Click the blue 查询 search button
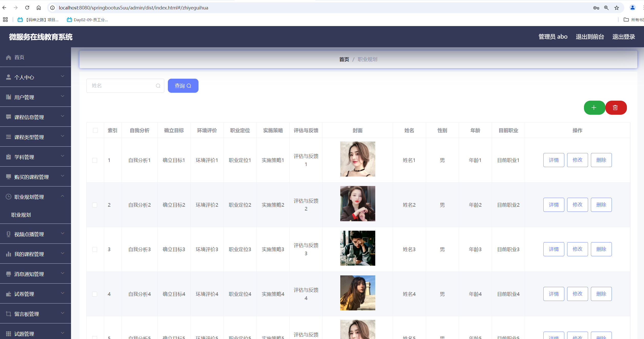 click(x=183, y=86)
